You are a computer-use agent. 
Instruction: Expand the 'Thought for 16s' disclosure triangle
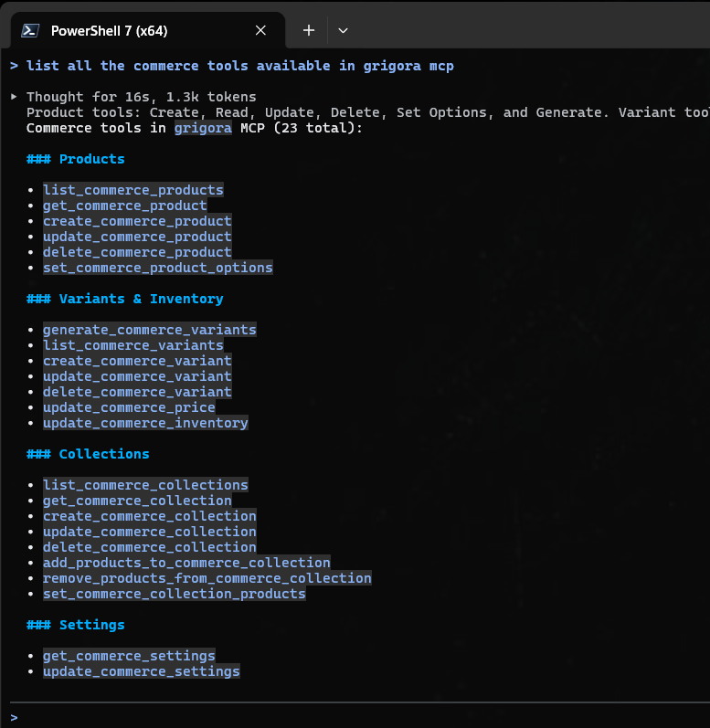coord(14,97)
